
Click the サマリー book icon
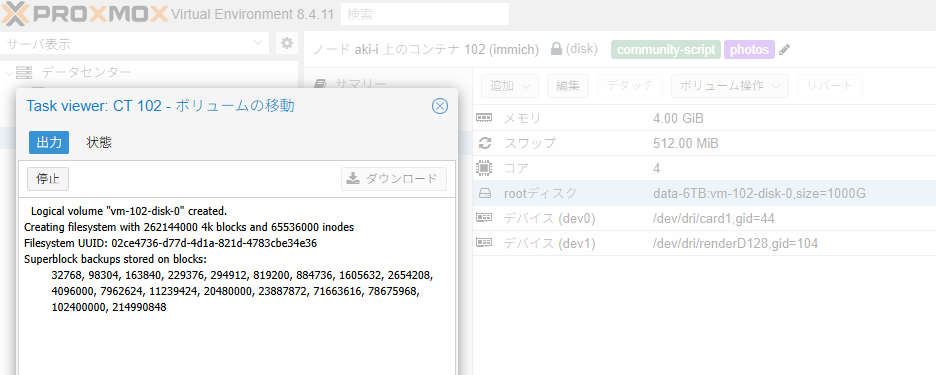coord(321,83)
